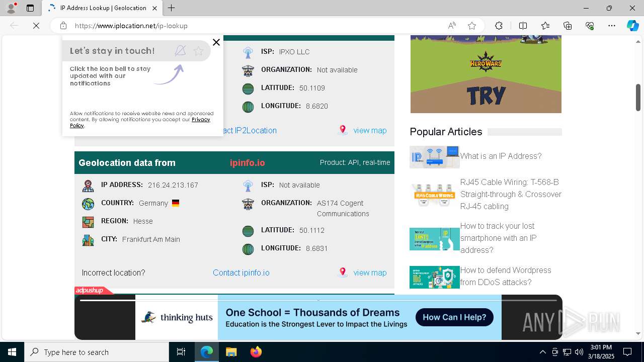Open a new browser tab
This screenshot has width=644, height=362.
coord(171,8)
